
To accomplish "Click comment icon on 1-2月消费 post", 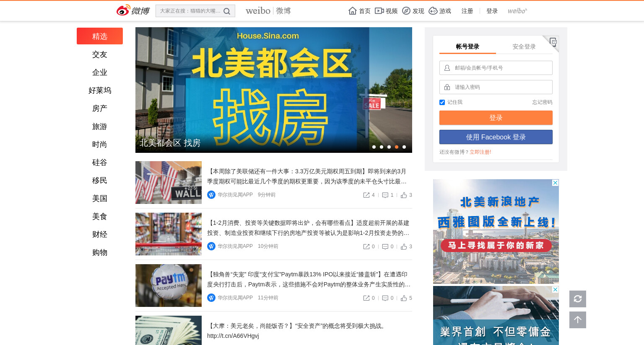I will point(385,247).
